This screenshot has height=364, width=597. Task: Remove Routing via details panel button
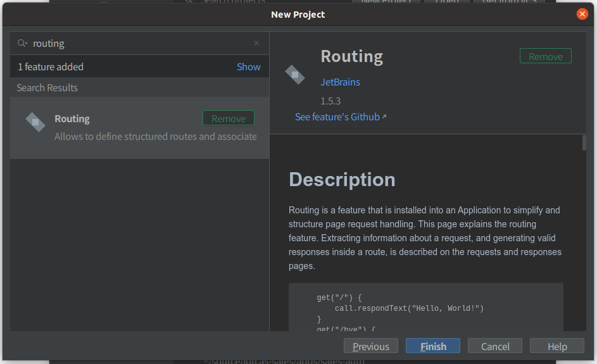pos(546,56)
